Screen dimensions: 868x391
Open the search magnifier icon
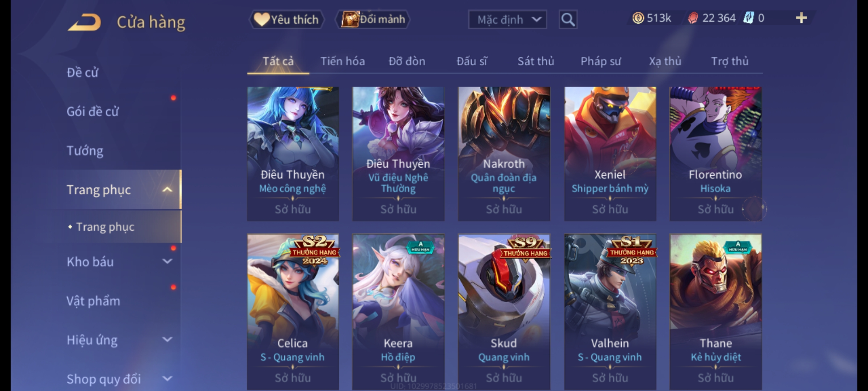(568, 20)
